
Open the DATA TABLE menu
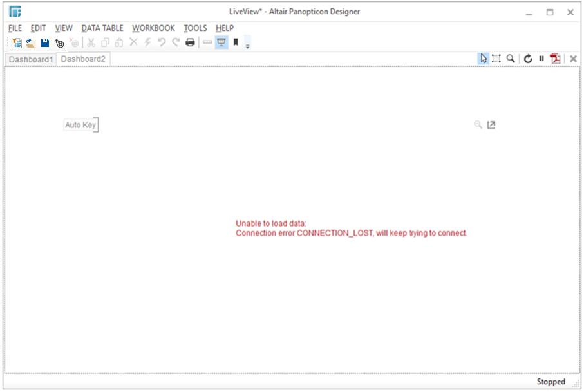(x=102, y=28)
